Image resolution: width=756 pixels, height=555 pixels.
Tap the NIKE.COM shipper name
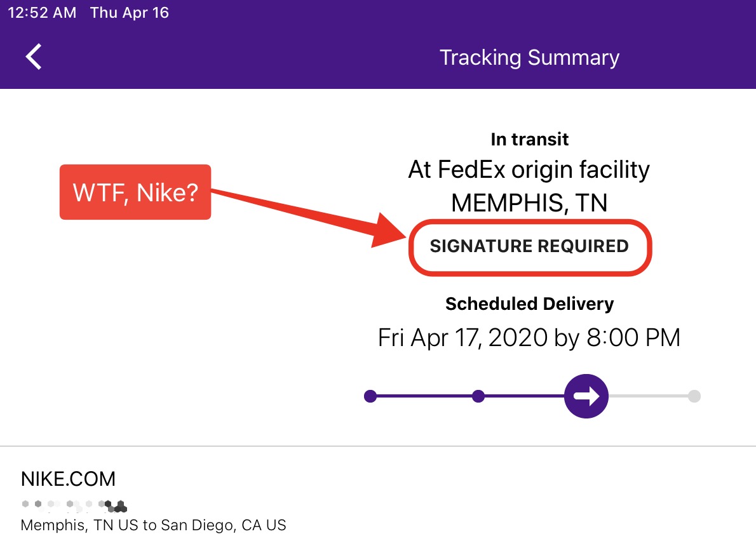pyautogui.click(x=68, y=479)
